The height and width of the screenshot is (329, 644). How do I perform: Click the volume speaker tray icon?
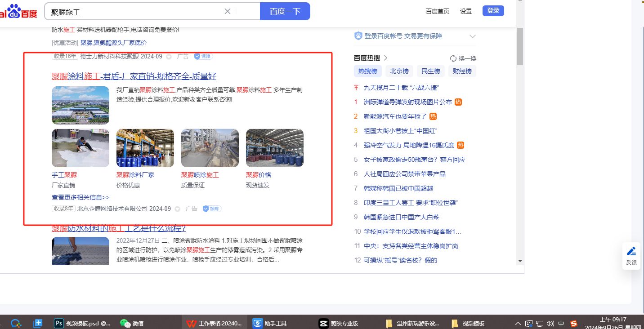tap(550, 323)
